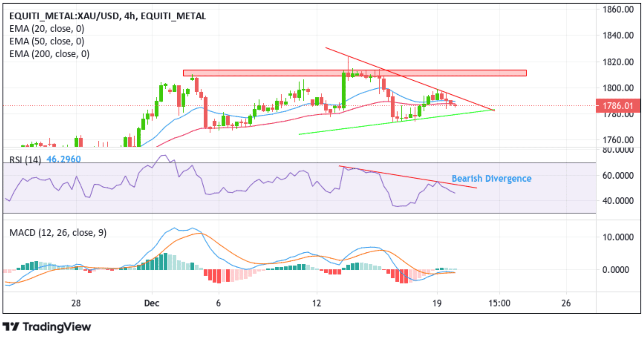Click the 28 date label on time axis
Viewport: 644px width, 343px height.
click(x=76, y=303)
